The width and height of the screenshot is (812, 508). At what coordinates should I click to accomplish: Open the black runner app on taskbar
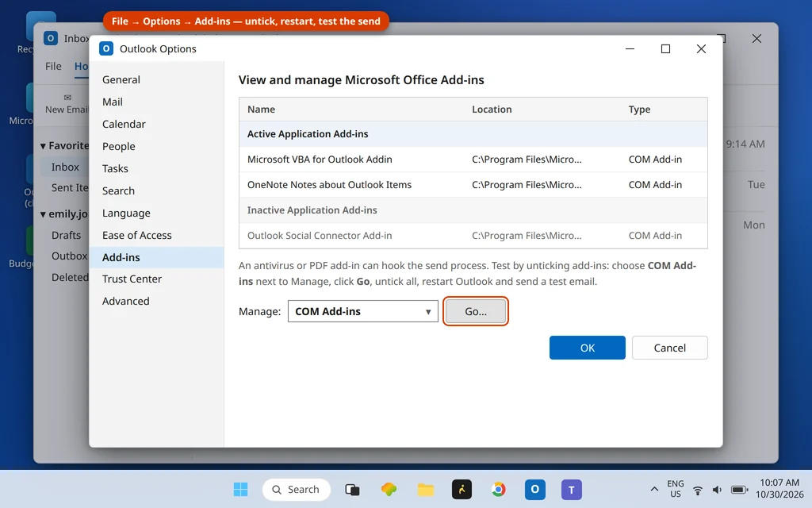[x=462, y=489]
